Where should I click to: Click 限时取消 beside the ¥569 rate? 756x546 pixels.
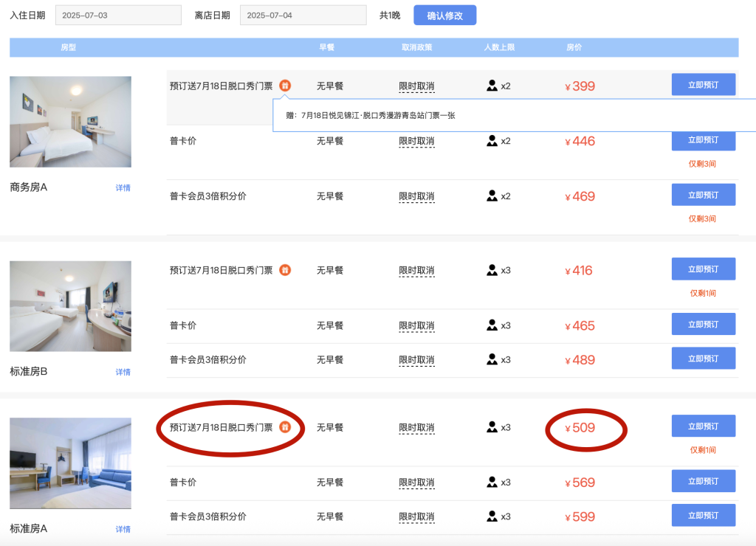point(416,480)
